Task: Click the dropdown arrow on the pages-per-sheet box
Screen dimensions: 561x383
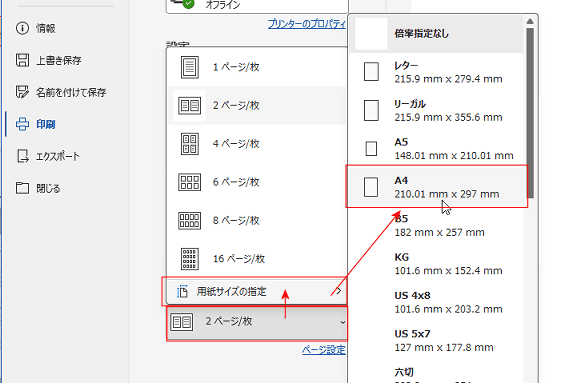Action: point(342,323)
